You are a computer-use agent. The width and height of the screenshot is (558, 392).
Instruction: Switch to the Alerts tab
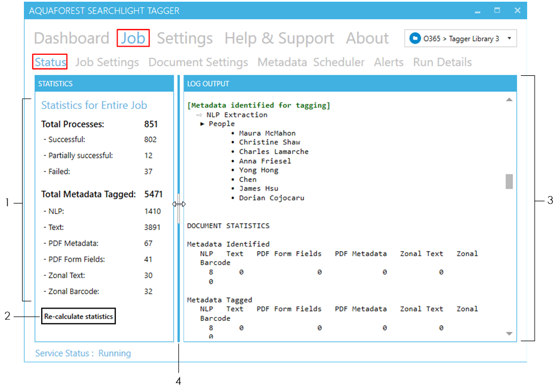[388, 62]
